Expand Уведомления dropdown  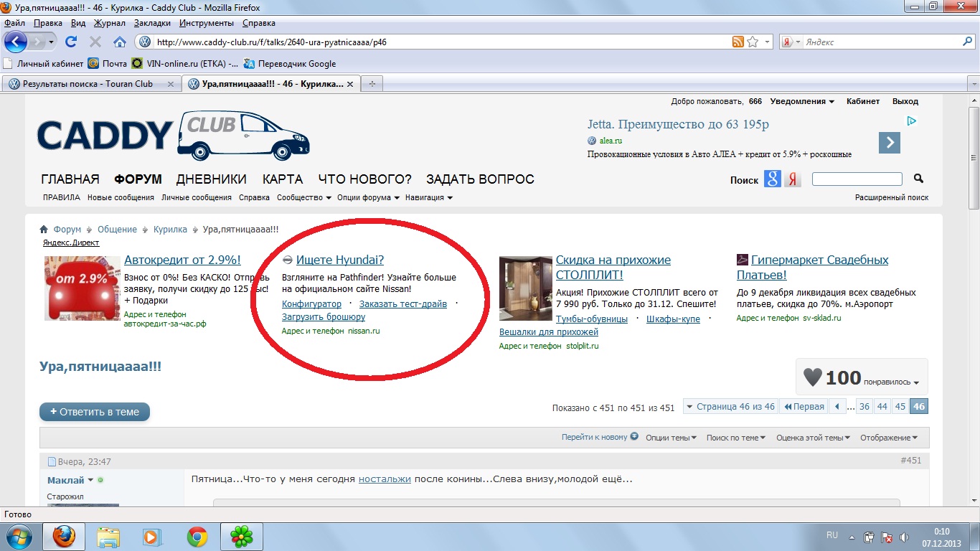tap(802, 101)
